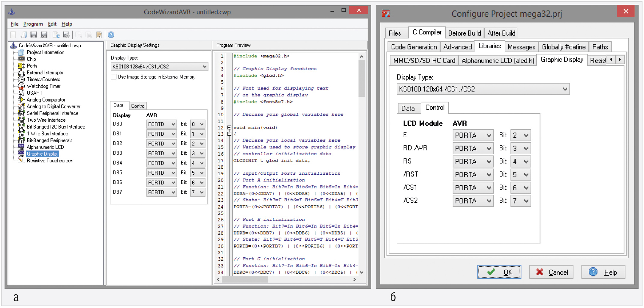The height and width of the screenshot is (308, 644).
Task: Open /RST bit dropdown
Action: [520, 175]
